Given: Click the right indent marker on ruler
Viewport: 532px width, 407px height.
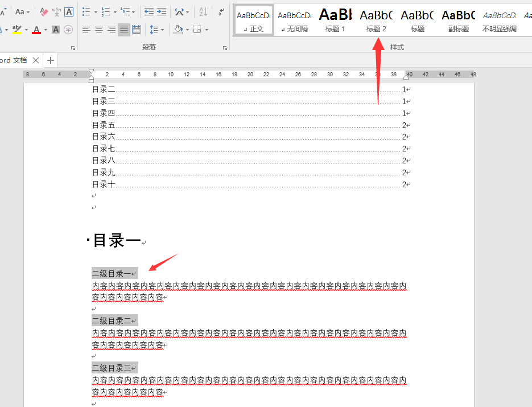Looking at the screenshot, I should pyautogui.click(x=406, y=77).
